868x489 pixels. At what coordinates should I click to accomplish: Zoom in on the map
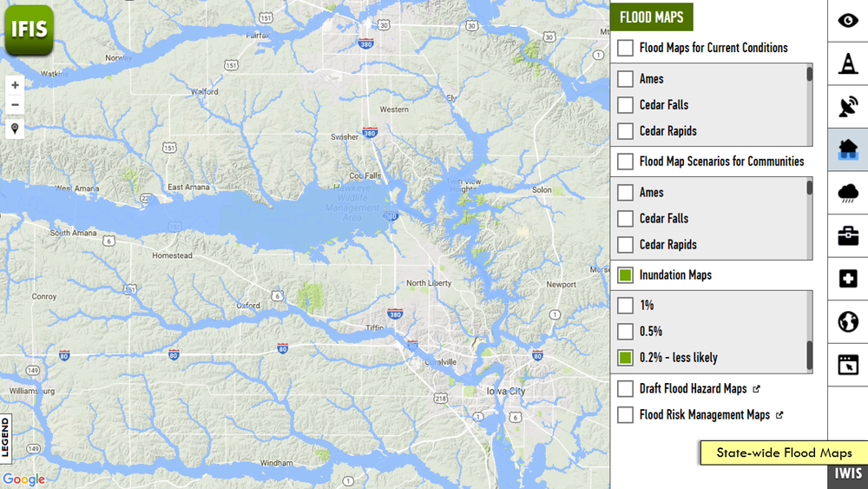point(15,85)
